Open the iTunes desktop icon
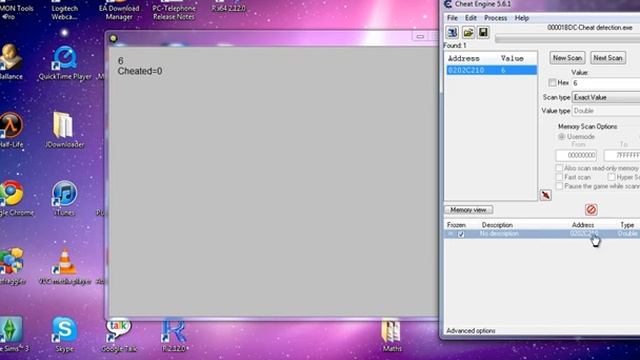This screenshot has height=360, width=640. pos(64,198)
